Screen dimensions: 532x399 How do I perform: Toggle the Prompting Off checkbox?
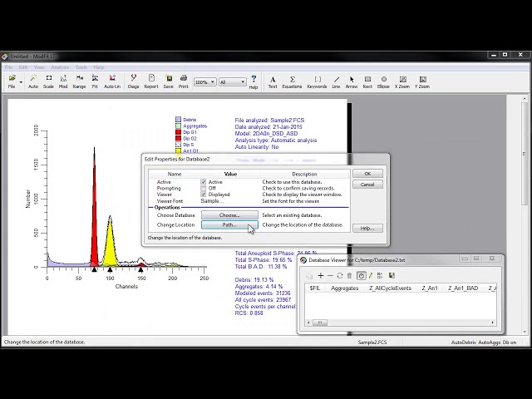[x=203, y=188]
